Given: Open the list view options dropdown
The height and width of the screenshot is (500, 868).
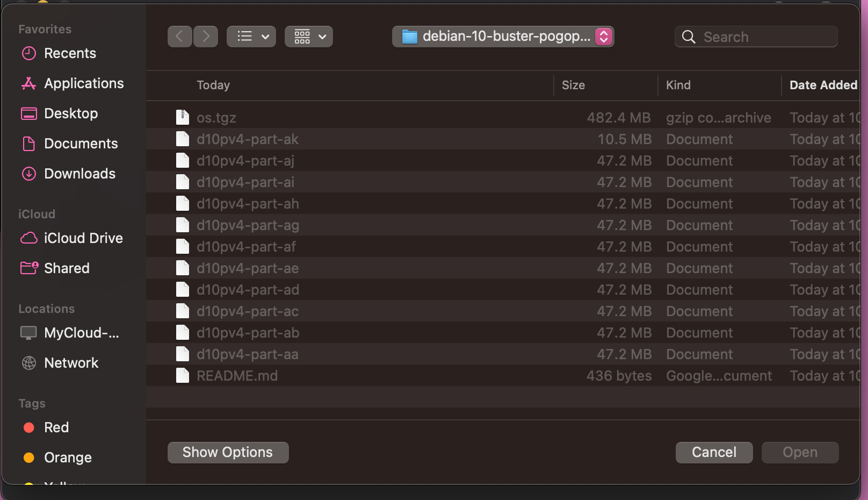Looking at the screenshot, I should pos(251,37).
